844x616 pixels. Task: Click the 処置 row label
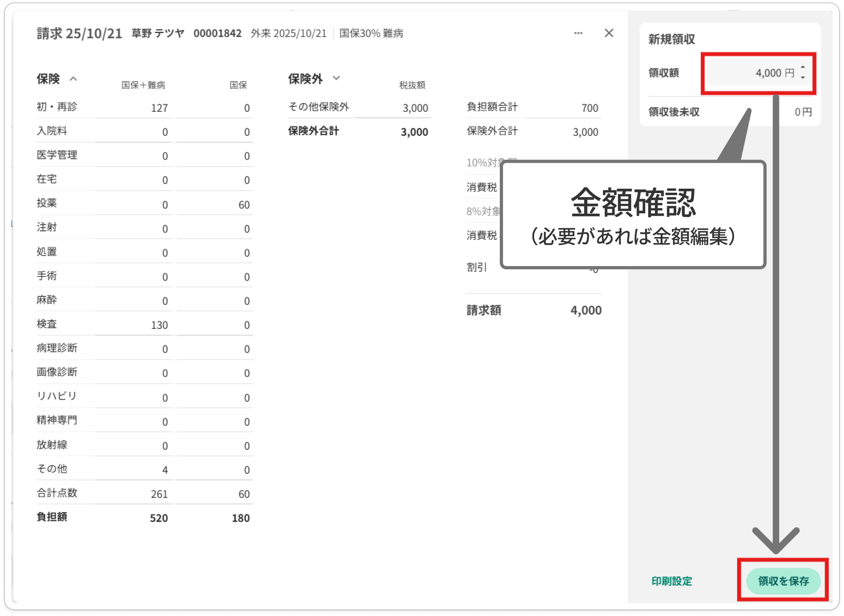(x=47, y=252)
